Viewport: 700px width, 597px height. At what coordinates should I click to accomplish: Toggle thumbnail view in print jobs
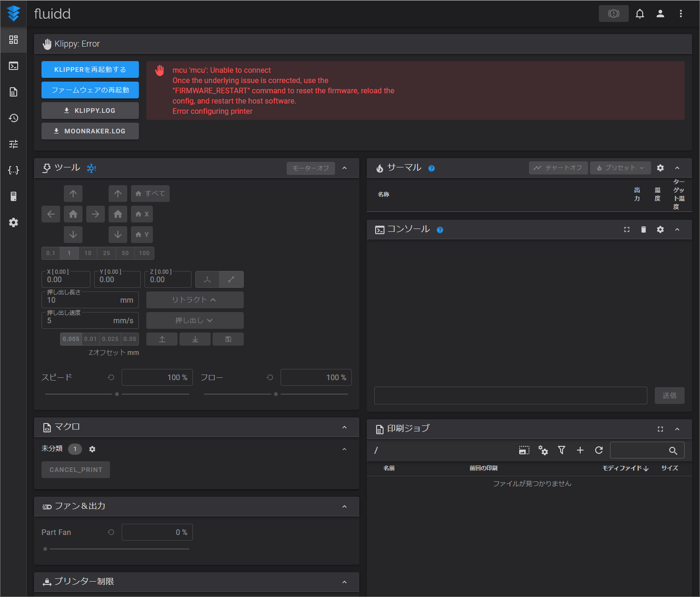tap(524, 450)
